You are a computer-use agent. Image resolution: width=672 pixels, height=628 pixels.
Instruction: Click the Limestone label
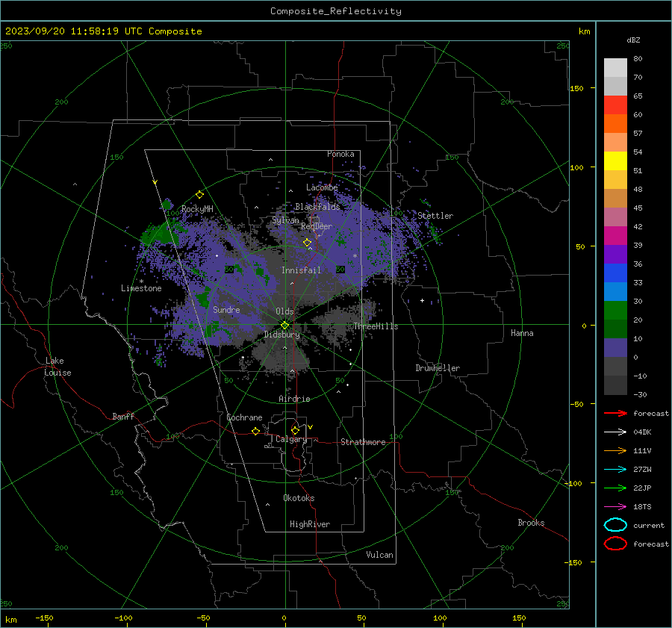pos(141,288)
